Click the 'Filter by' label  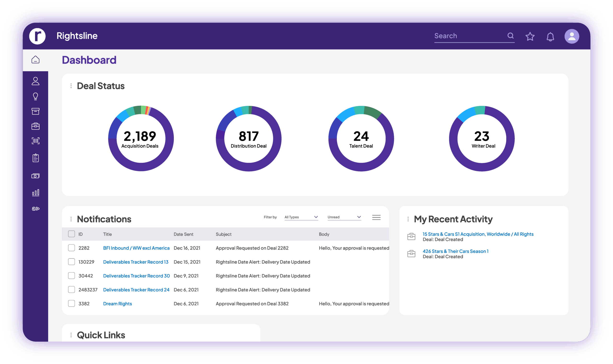tap(270, 217)
